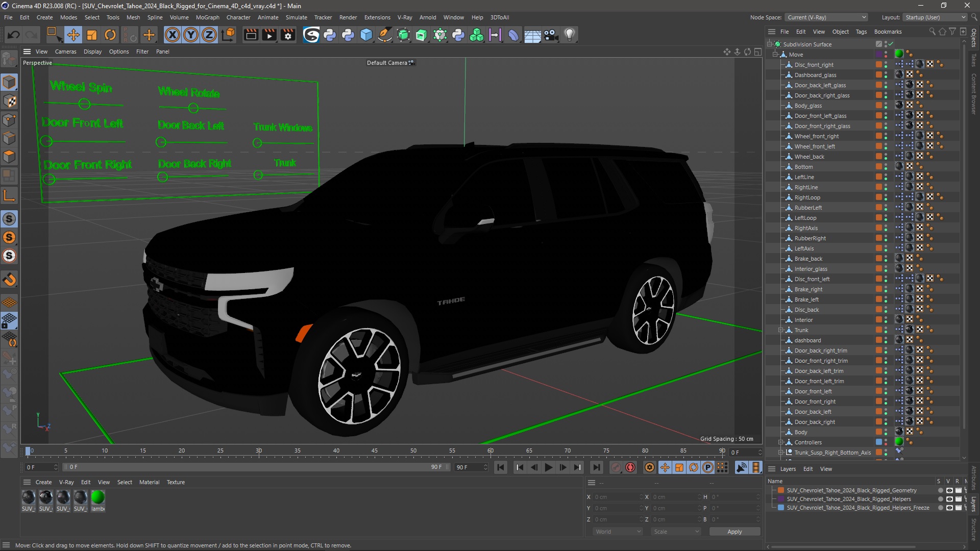The width and height of the screenshot is (980, 551).
Task: Click the viewport Filter menu
Action: (x=142, y=52)
